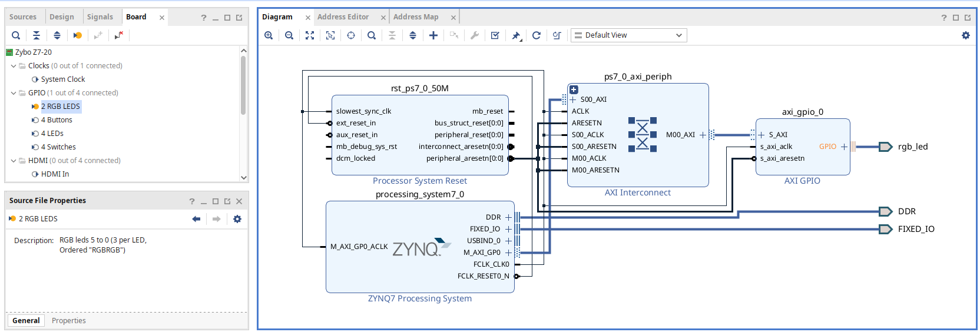Go forward with the right arrow in Source File Properties
This screenshot has height=332, width=980.
pos(217,219)
